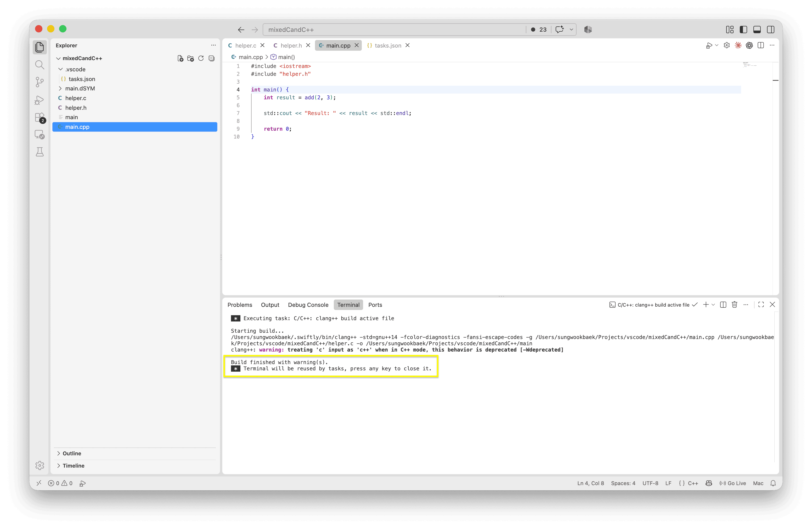Click the mixedCandC++ command center search field
812x529 pixels.
[x=394, y=30]
